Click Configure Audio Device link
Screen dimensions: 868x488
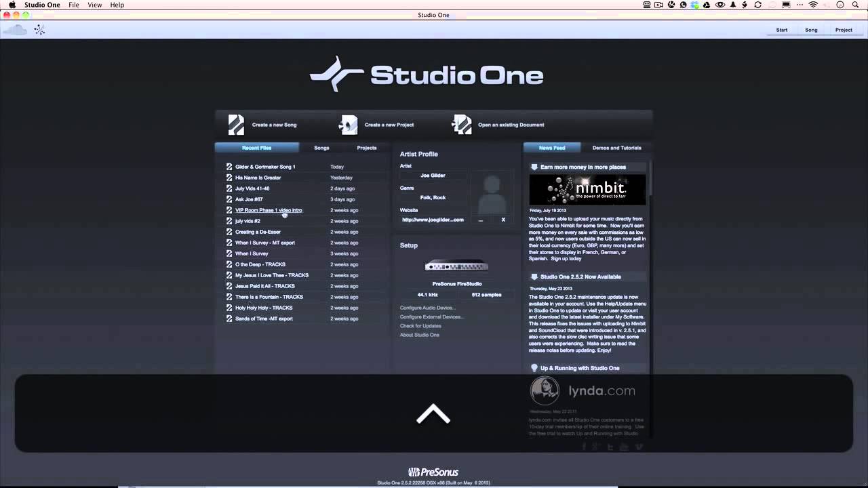click(428, 308)
